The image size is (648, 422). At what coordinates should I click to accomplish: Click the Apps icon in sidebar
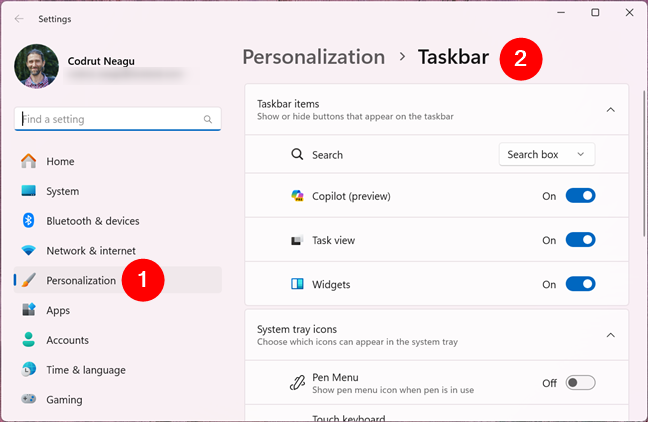pos(29,310)
